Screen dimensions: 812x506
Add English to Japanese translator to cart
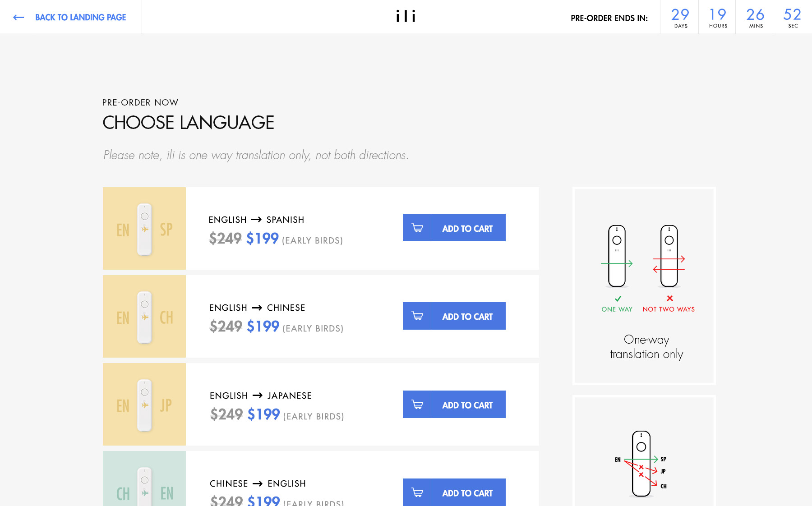(467, 405)
